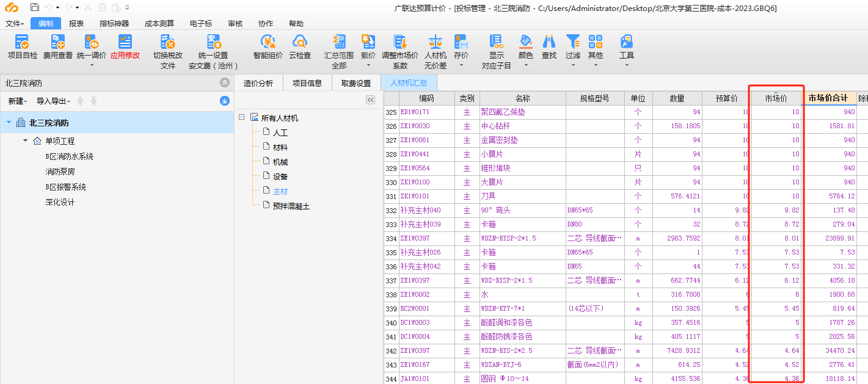
Task: Switch to the 电子标 ribbon tab
Action: click(x=201, y=24)
